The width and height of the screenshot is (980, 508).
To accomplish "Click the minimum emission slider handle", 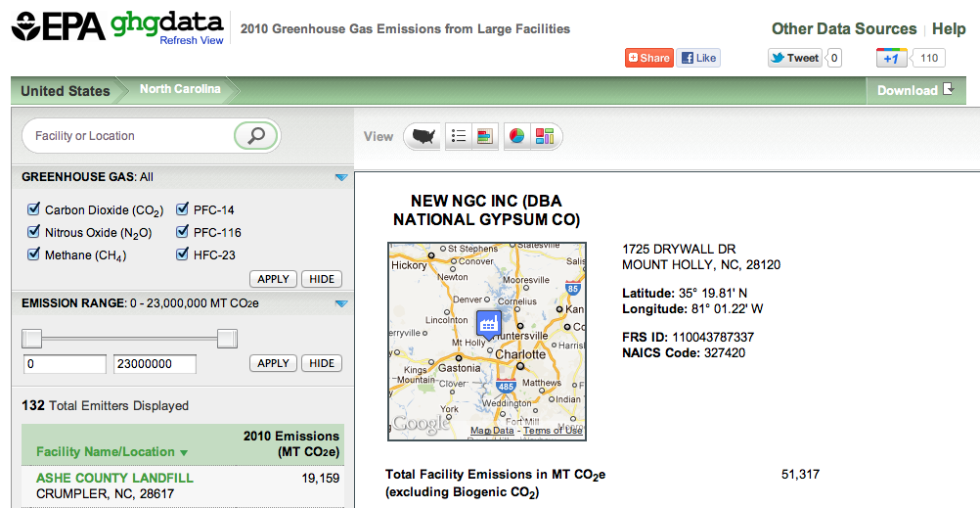I will (32, 339).
